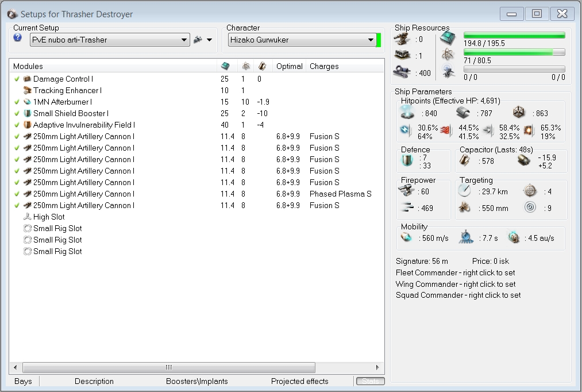Click the max locked targets icon showing 4

point(530,191)
